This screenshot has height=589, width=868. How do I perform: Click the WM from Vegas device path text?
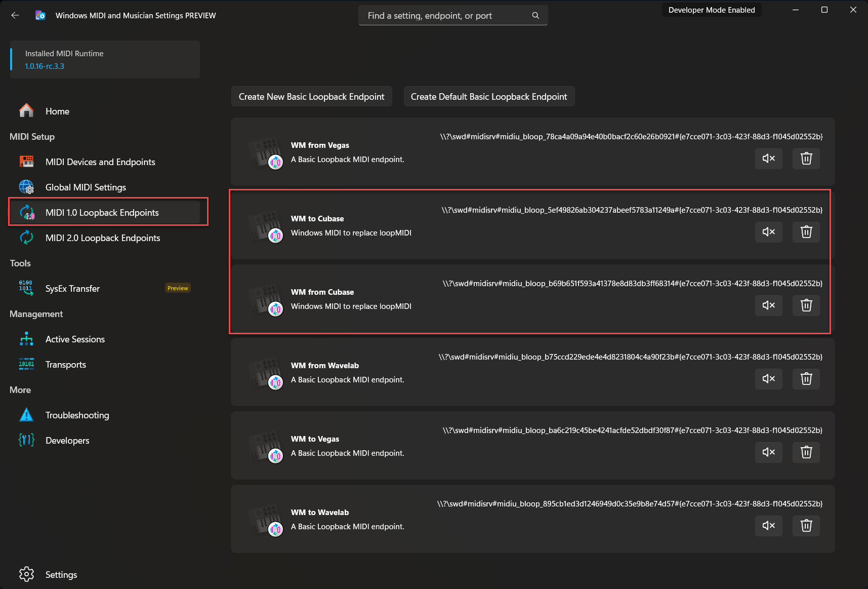631,137
